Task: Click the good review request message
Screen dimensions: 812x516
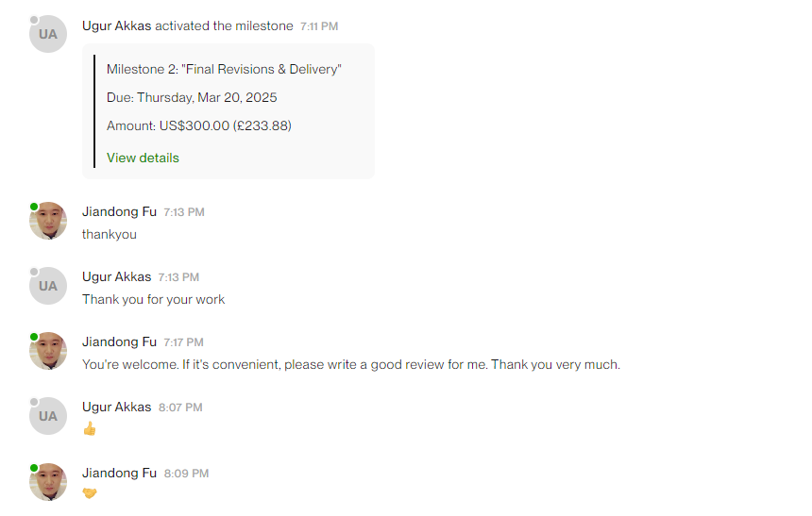Action: click(x=351, y=365)
